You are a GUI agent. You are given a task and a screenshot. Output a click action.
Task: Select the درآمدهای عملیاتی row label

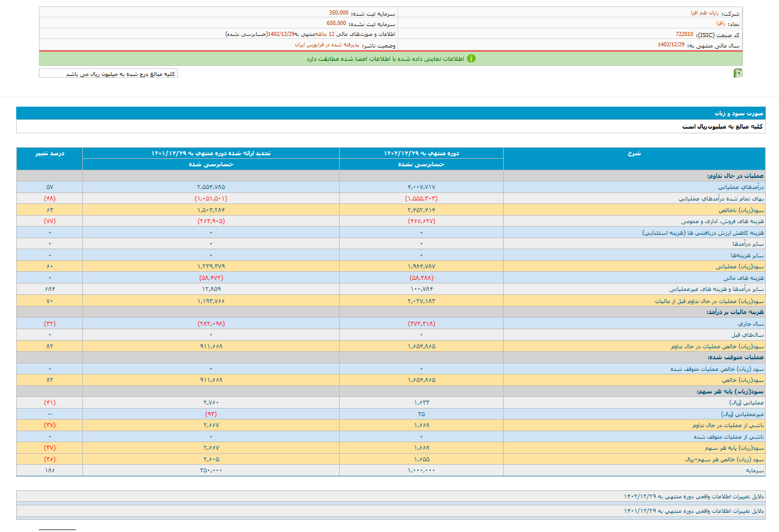click(741, 187)
